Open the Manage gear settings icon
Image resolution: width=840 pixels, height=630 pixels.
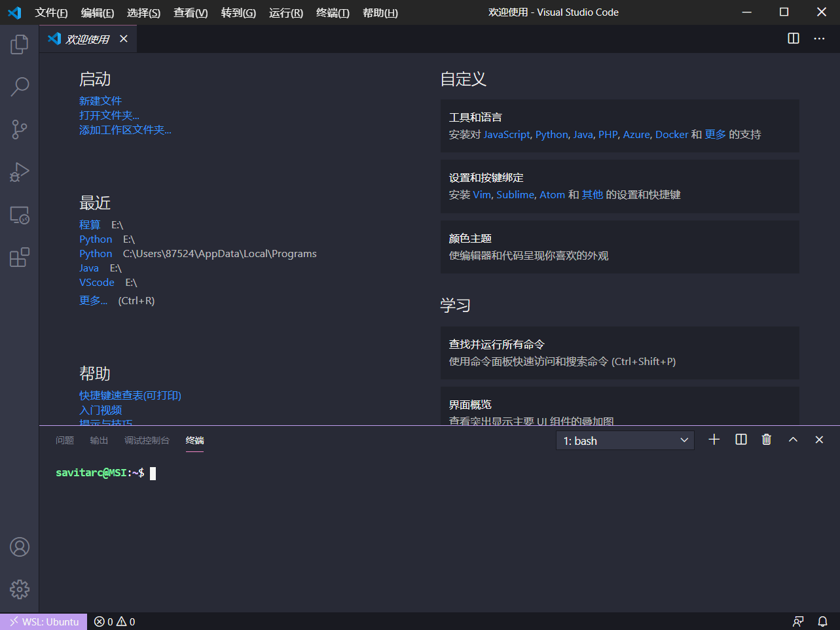[20, 589]
